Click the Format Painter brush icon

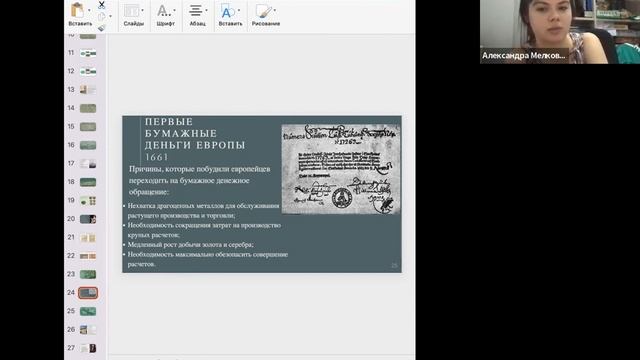pyautogui.click(x=102, y=27)
